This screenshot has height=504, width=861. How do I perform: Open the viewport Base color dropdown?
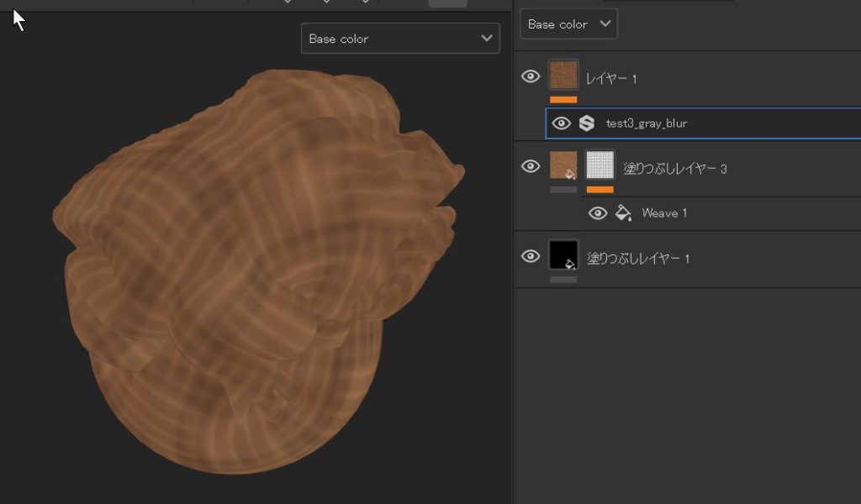[400, 39]
